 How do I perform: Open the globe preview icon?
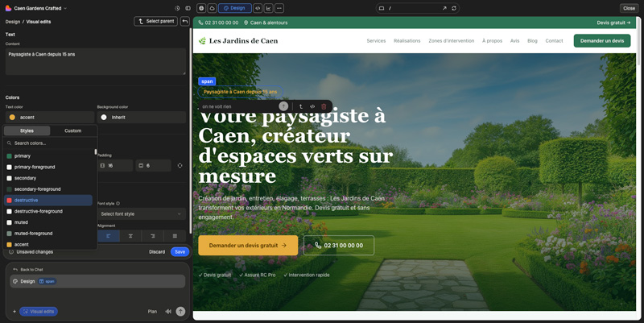tap(201, 8)
